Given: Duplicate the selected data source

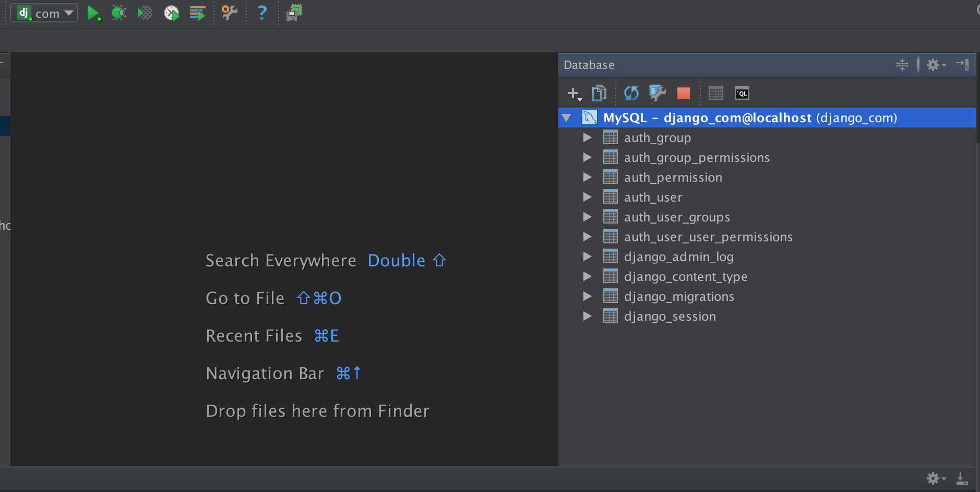Looking at the screenshot, I should coord(599,93).
